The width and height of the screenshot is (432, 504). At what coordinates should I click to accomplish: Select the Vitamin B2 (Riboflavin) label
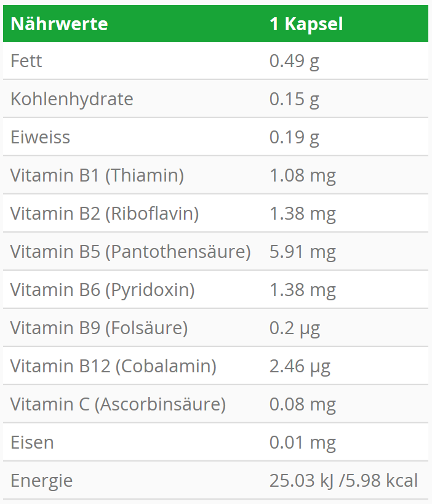[105, 214]
